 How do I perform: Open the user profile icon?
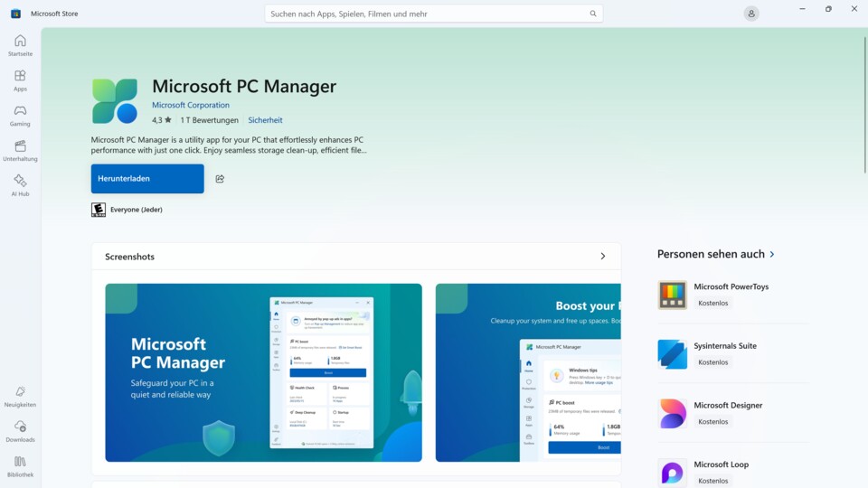click(751, 14)
